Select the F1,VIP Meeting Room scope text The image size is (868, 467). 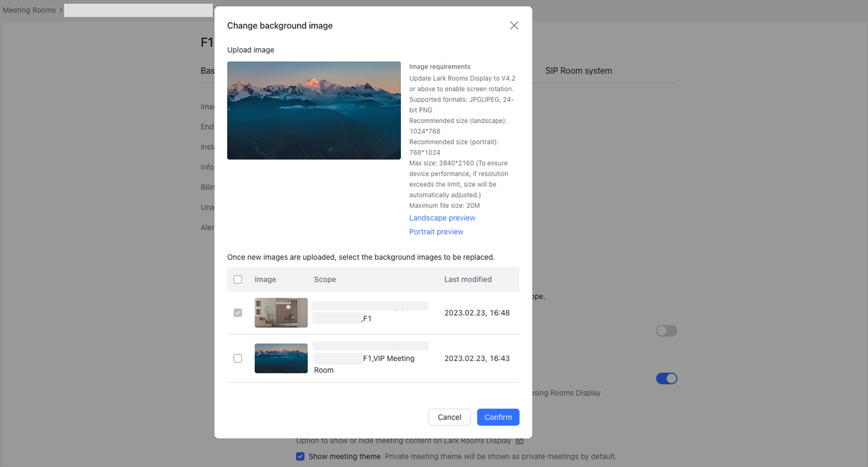click(389, 358)
